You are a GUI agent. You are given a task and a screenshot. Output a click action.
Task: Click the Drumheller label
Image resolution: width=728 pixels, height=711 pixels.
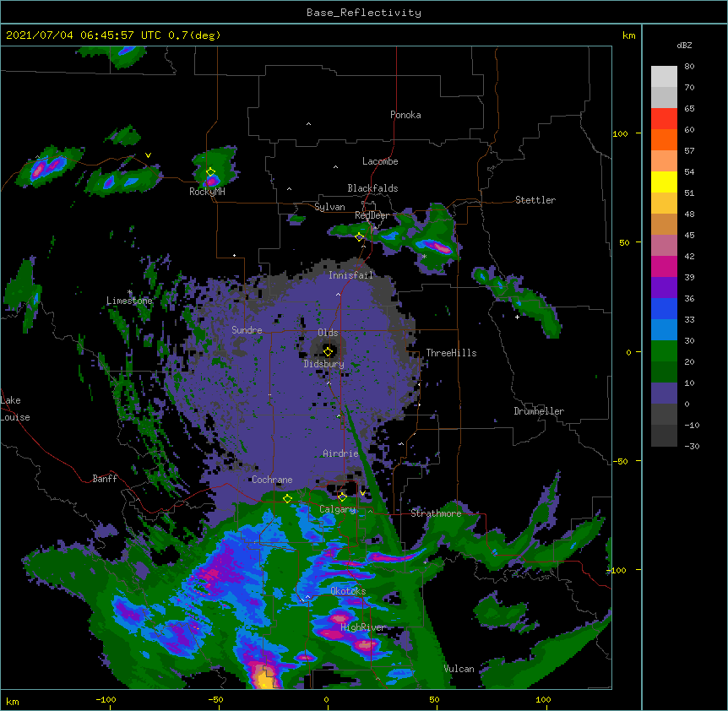[x=539, y=411]
